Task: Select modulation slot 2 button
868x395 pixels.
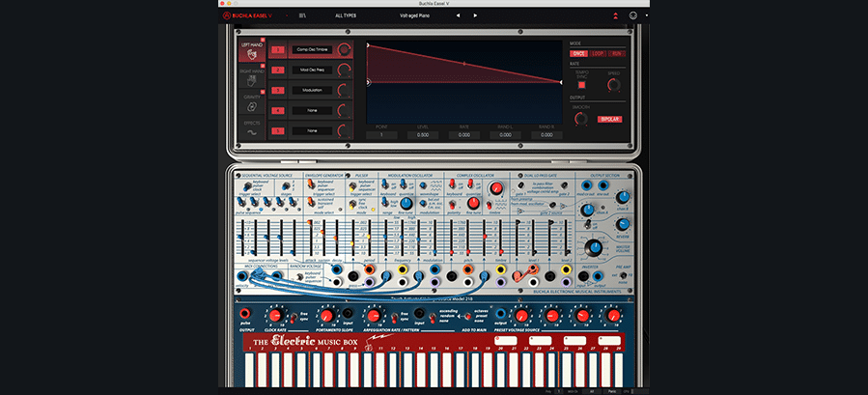Action: (x=278, y=71)
